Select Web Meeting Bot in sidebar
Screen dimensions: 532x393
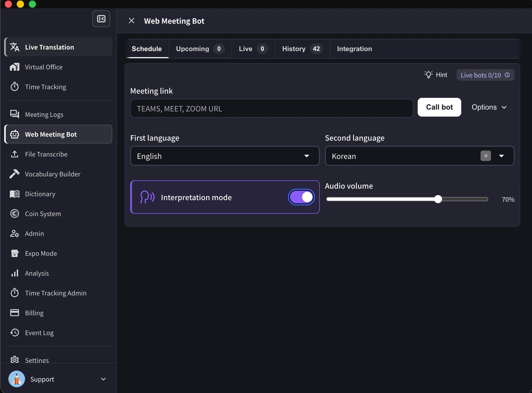[58, 134]
